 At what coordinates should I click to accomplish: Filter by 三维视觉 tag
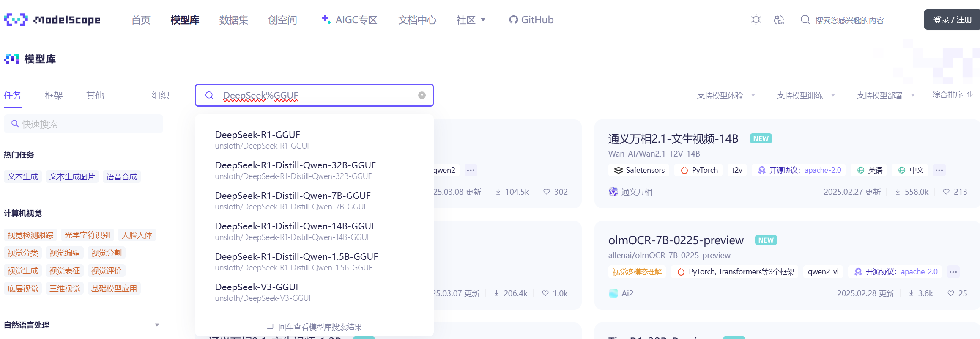click(x=65, y=288)
